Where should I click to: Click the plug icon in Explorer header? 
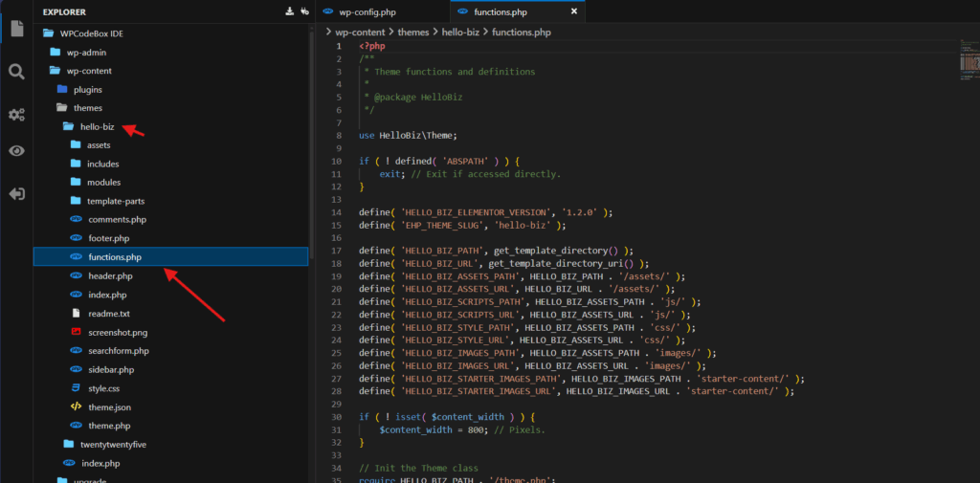305,11
